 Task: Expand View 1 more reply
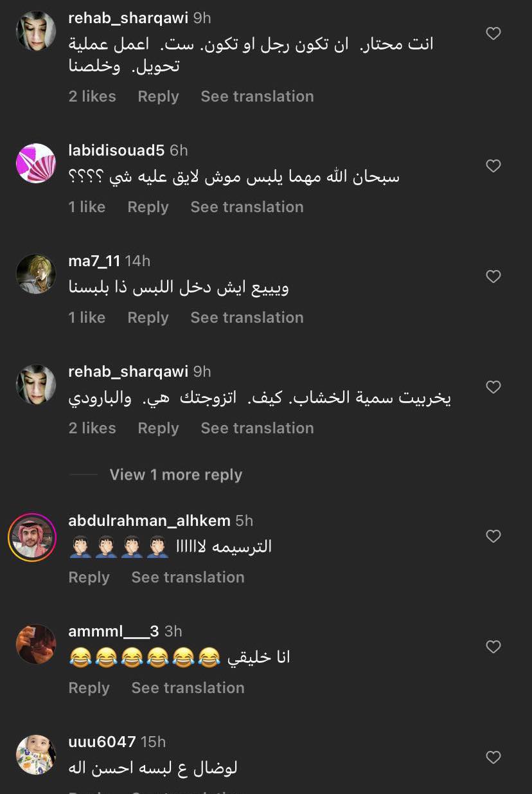pyautogui.click(x=176, y=474)
